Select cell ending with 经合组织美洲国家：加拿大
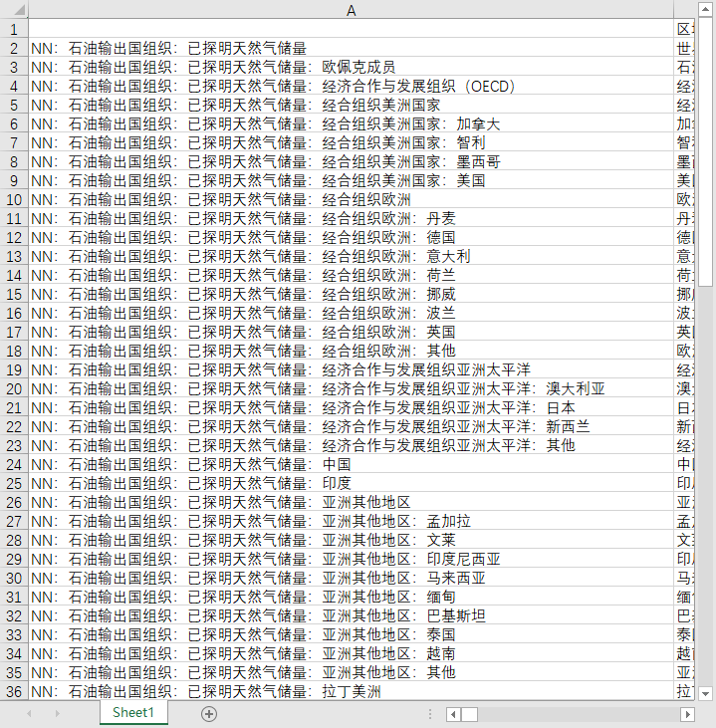 pos(352,123)
